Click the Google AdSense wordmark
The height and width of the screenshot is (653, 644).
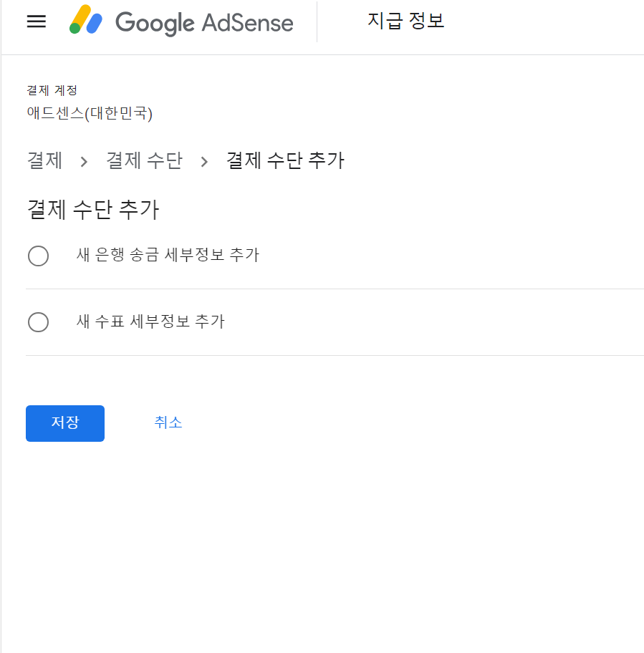204,23
